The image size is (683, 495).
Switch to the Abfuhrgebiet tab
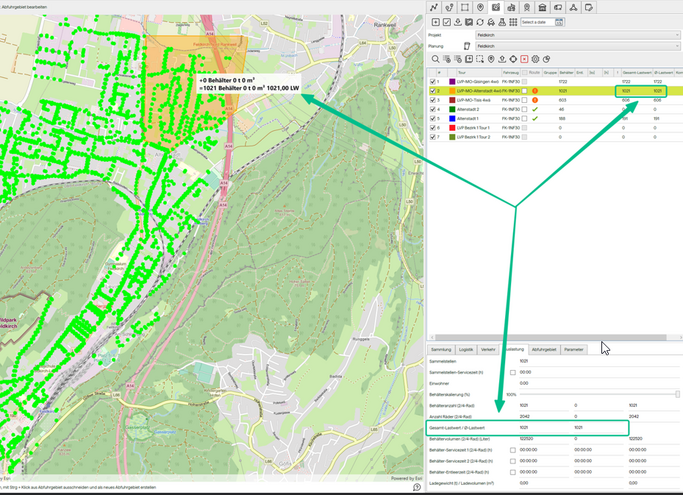click(544, 349)
